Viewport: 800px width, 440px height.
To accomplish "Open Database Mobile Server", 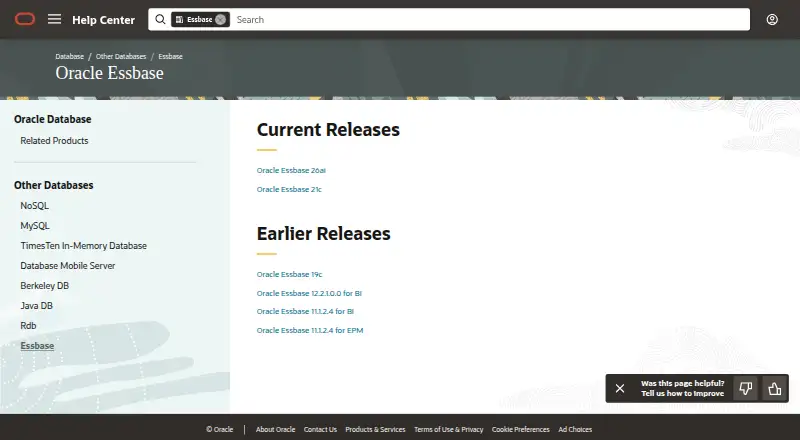I will [x=68, y=265].
